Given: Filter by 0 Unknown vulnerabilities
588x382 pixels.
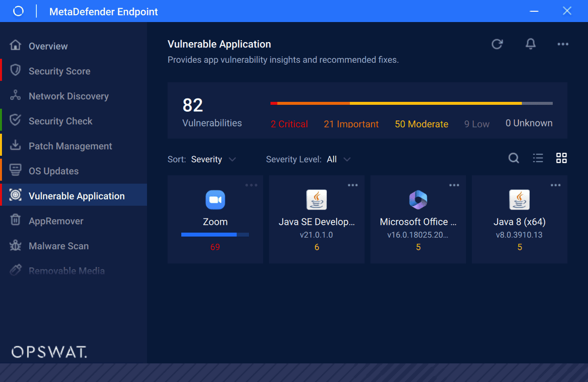Looking at the screenshot, I should coord(529,123).
